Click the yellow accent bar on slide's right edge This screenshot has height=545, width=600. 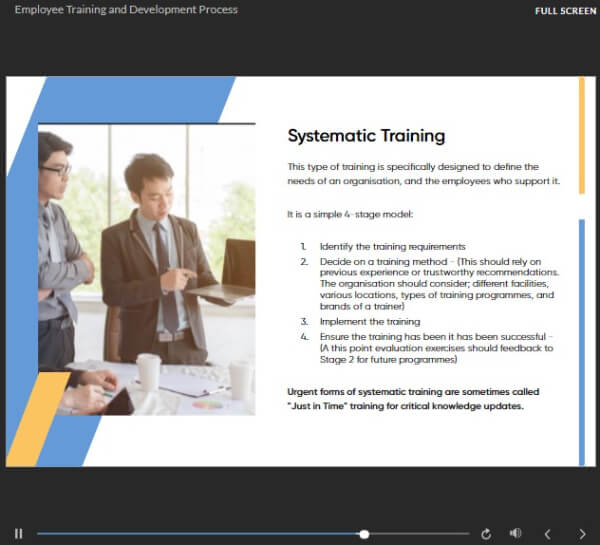coord(581,135)
